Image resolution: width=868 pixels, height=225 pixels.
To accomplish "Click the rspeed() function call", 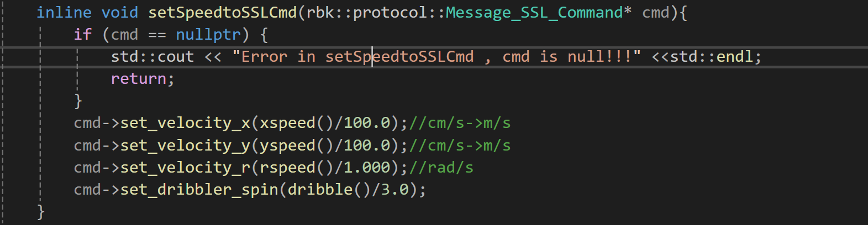I will point(297,168).
